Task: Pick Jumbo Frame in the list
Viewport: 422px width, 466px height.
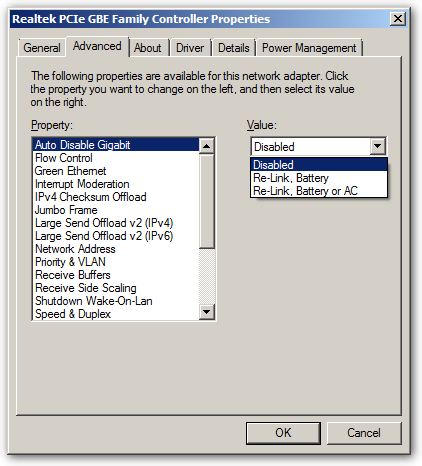Action: [x=116, y=210]
